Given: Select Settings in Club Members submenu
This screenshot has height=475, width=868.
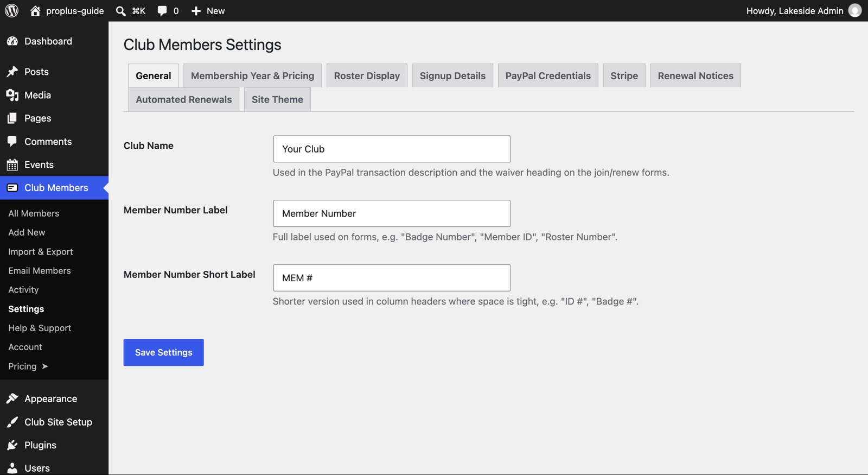Looking at the screenshot, I should click(x=26, y=309).
